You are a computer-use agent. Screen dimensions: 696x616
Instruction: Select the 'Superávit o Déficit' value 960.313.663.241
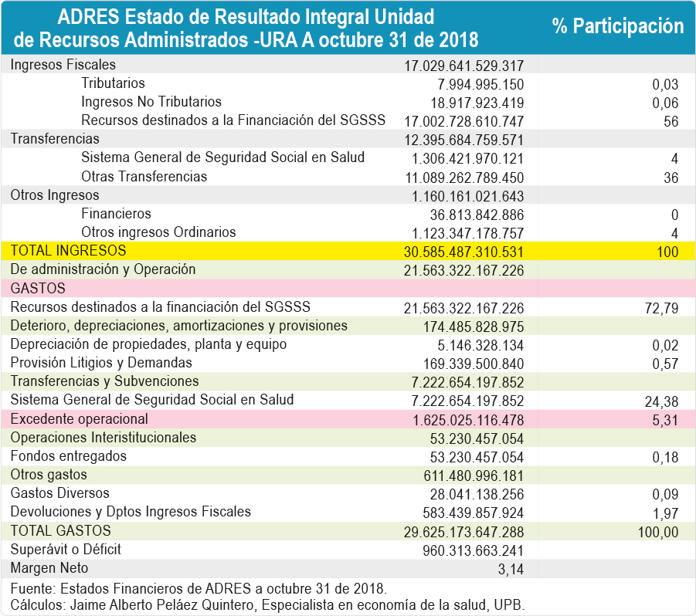(474, 550)
